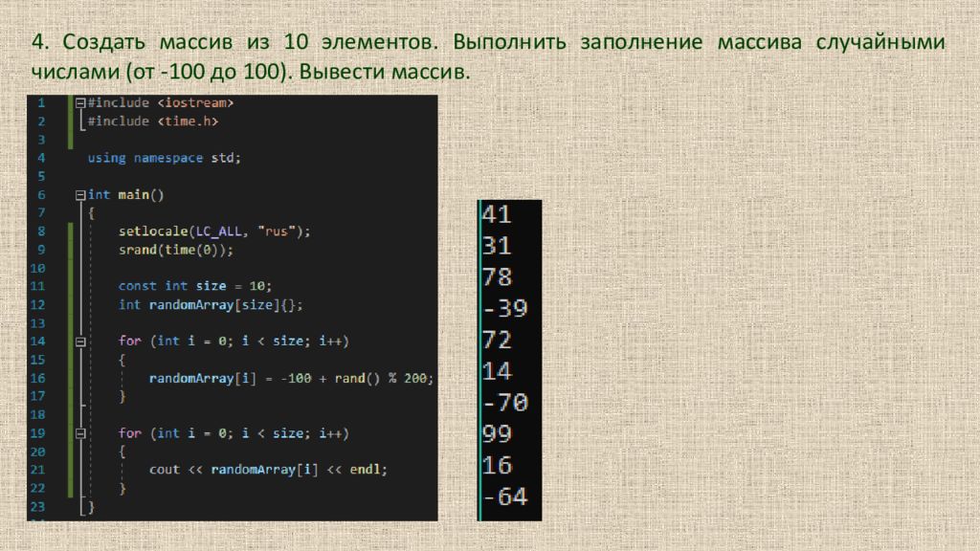Click the output value 41 in the console
The image size is (980, 551).
[x=497, y=215]
